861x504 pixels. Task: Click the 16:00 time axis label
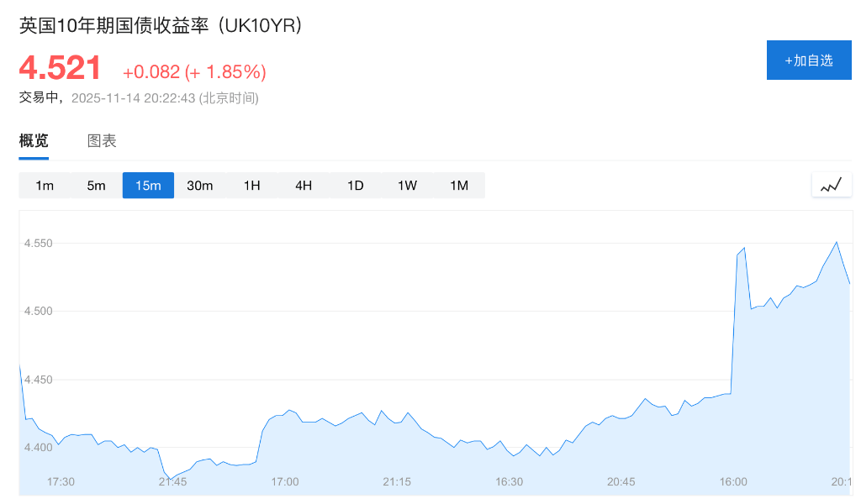click(x=733, y=482)
